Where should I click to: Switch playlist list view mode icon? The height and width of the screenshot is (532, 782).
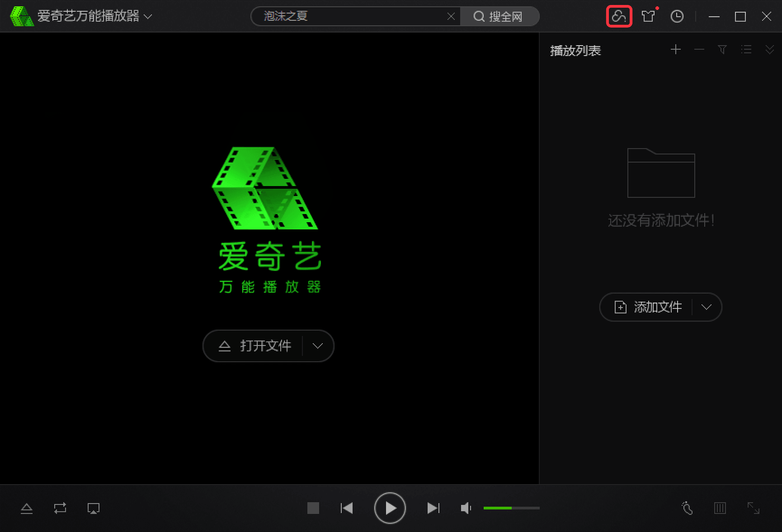[x=746, y=49]
